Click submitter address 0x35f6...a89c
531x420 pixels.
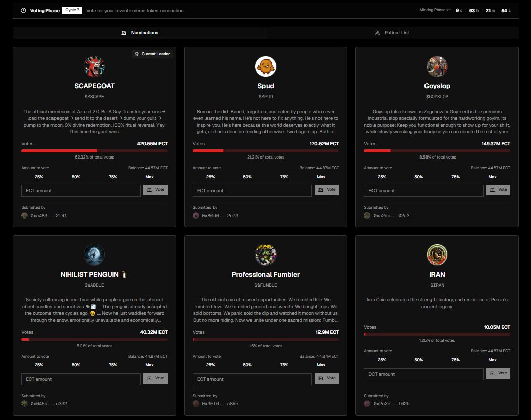(220, 404)
